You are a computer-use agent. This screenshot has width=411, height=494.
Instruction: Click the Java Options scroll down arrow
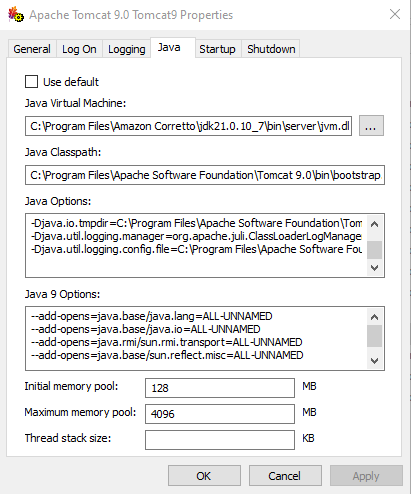[374, 268]
